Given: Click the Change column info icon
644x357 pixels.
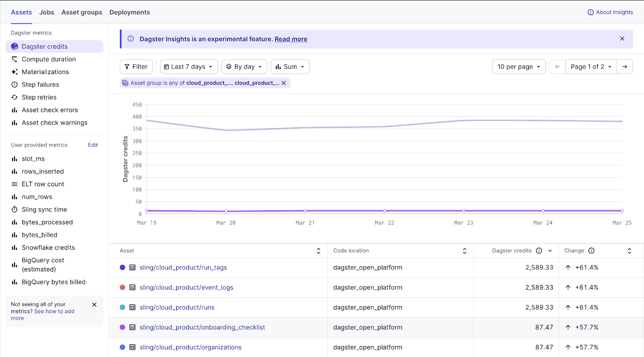Looking at the screenshot, I should pyautogui.click(x=591, y=251).
